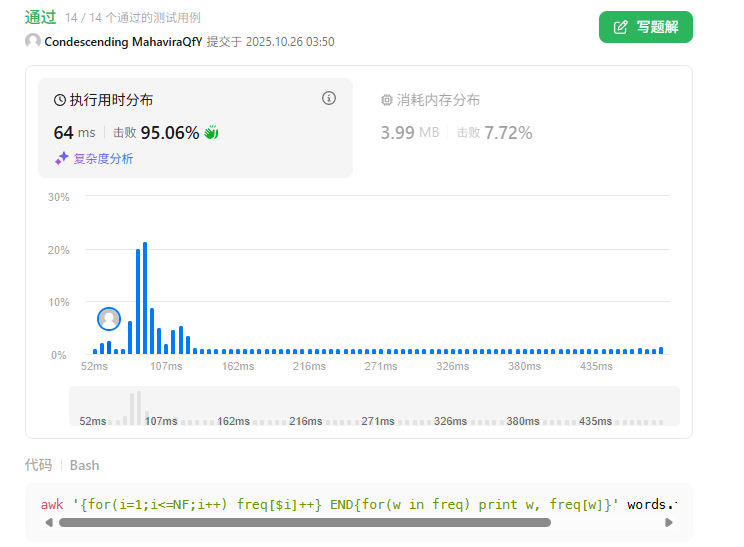Click the green clapping hands icon

coord(211,132)
